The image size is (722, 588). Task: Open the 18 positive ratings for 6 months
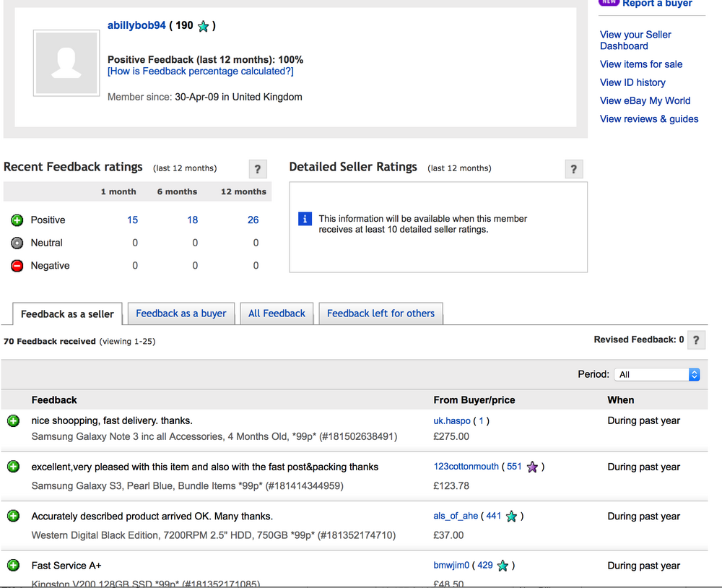click(193, 220)
